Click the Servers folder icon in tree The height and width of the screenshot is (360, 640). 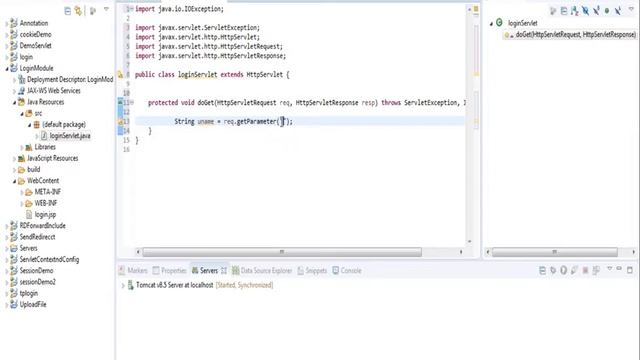pos(14,248)
